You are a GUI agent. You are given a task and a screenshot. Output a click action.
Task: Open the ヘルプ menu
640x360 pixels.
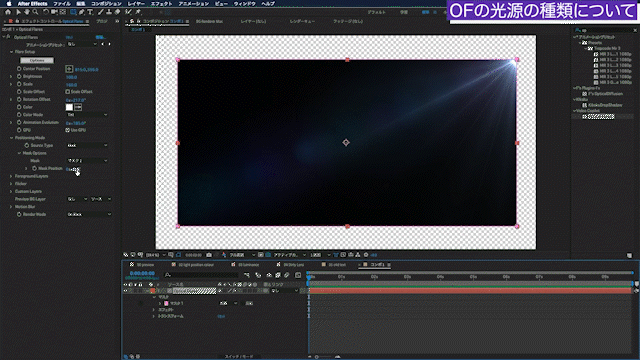268,4
